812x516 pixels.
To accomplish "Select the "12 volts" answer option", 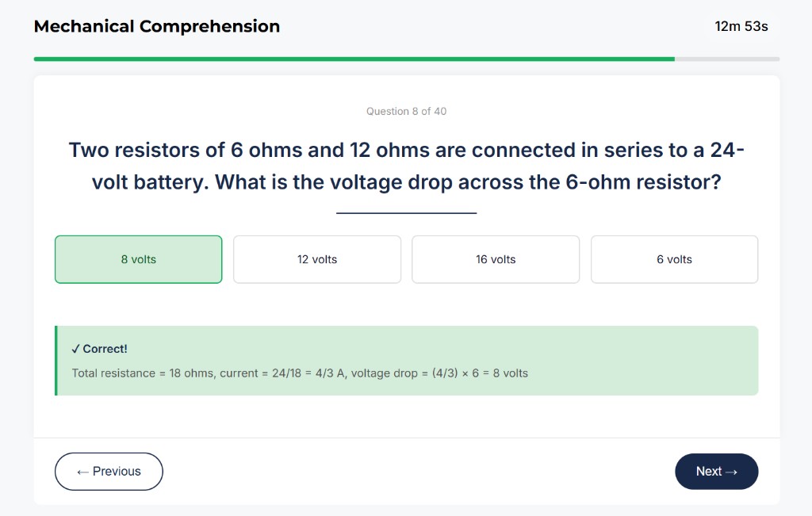I will [x=316, y=259].
